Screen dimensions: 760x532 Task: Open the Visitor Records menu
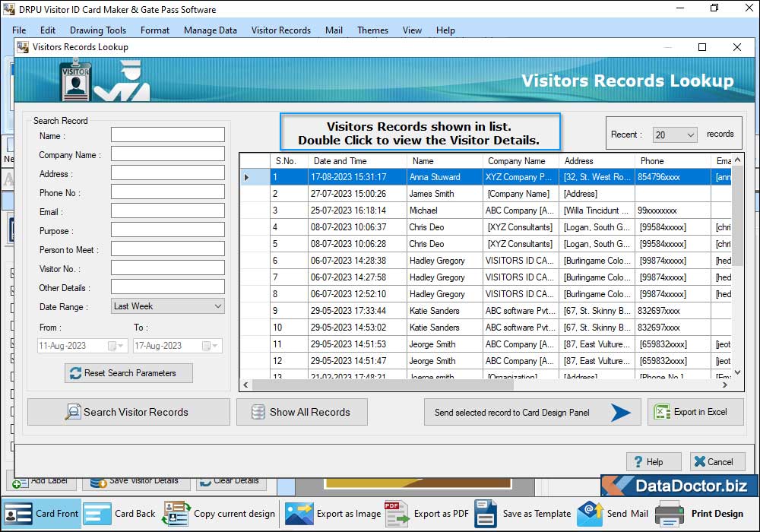[x=281, y=30]
